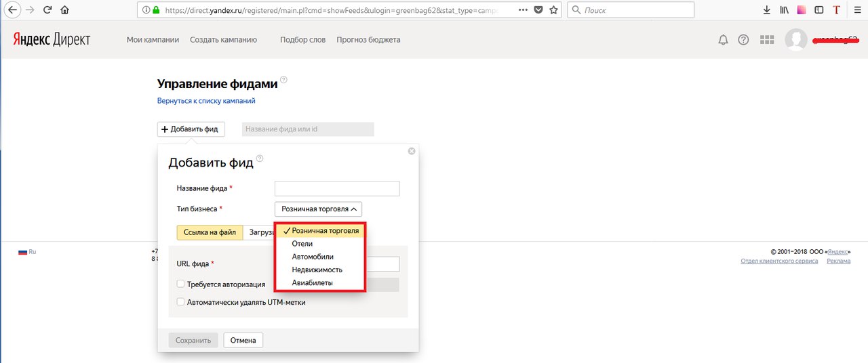Click the pink gradient extension icon
The width and height of the screenshot is (868, 363).
(x=802, y=10)
